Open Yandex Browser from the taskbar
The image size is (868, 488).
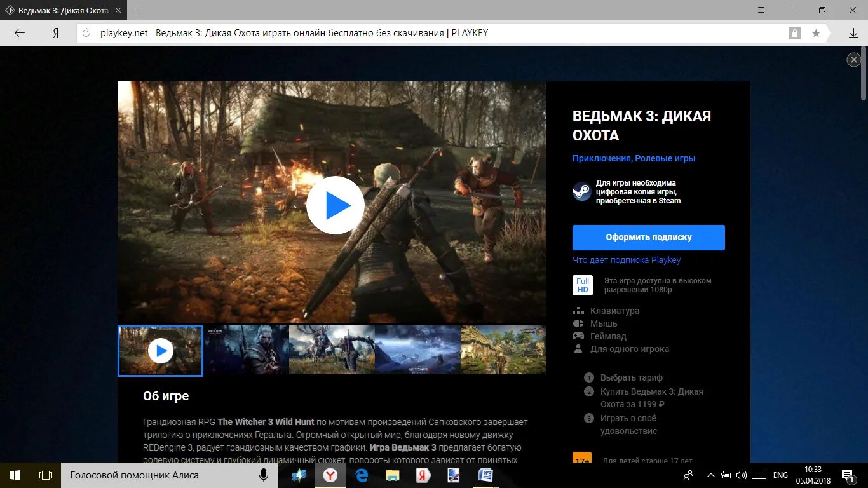330,475
